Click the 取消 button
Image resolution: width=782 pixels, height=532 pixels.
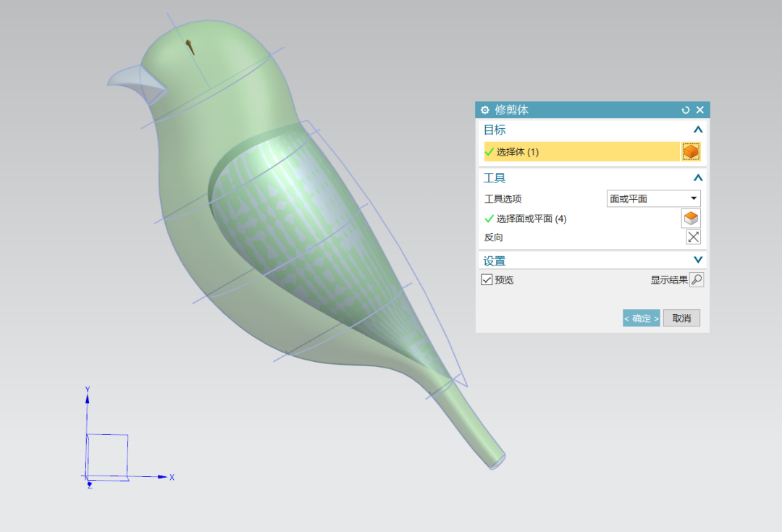tap(681, 318)
